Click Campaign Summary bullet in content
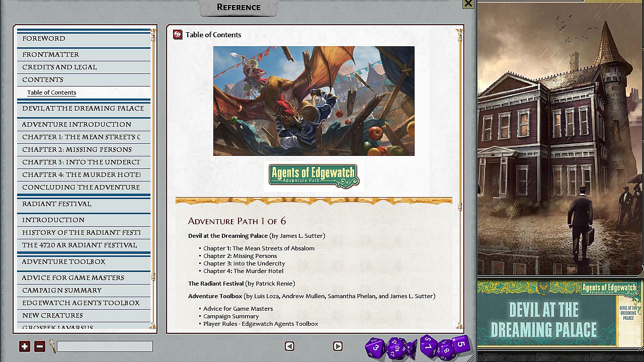 pos(231,316)
